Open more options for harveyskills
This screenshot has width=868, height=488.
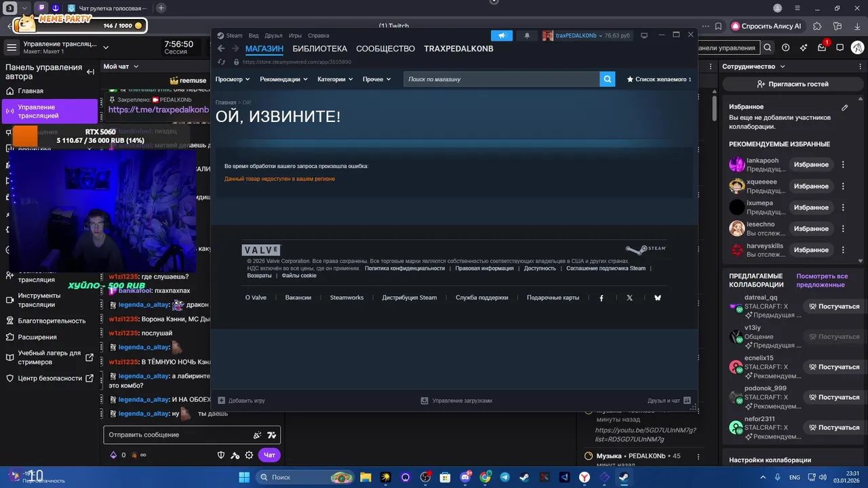pyautogui.click(x=843, y=250)
